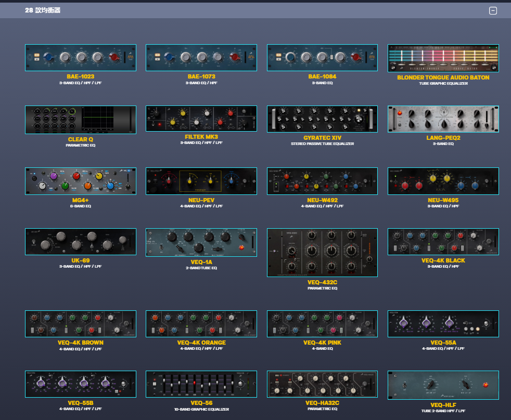Select the BAE-1073 plugin image
This screenshot has height=420, width=511.
click(201, 57)
